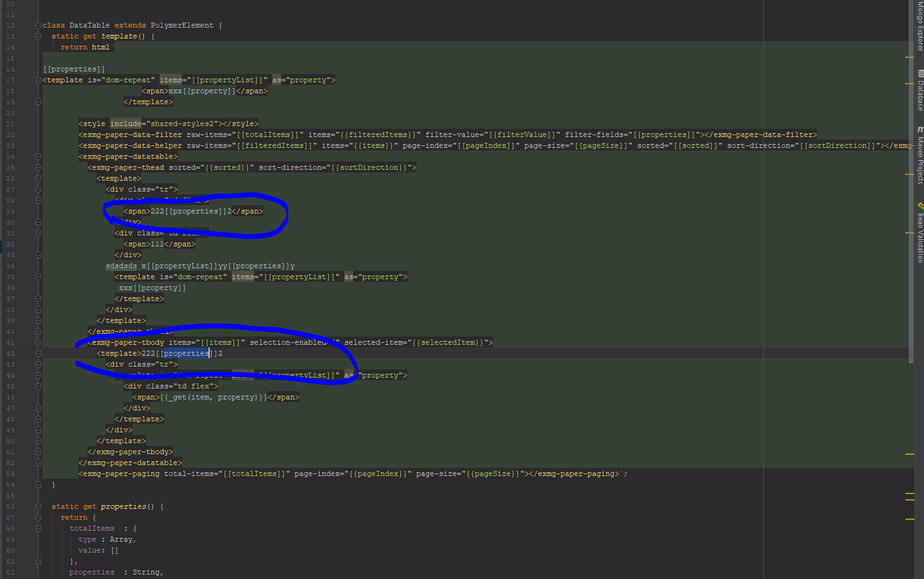
Task: Collapse the tr div fold on line 27
Action: coord(37,189)
